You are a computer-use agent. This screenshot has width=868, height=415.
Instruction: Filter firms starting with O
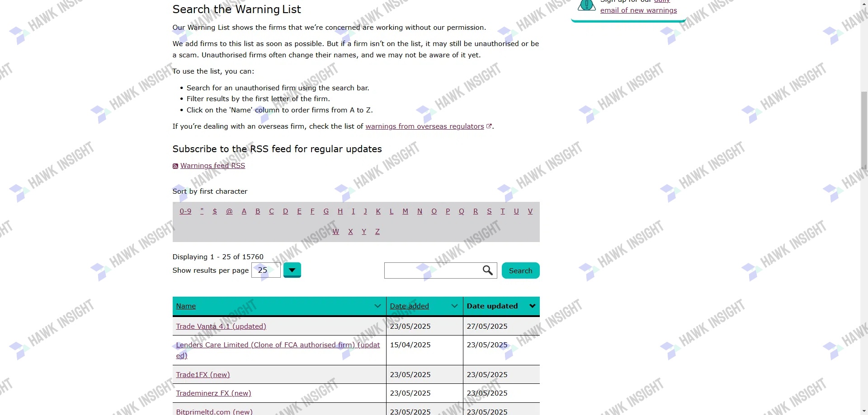[x=434, y=211]
